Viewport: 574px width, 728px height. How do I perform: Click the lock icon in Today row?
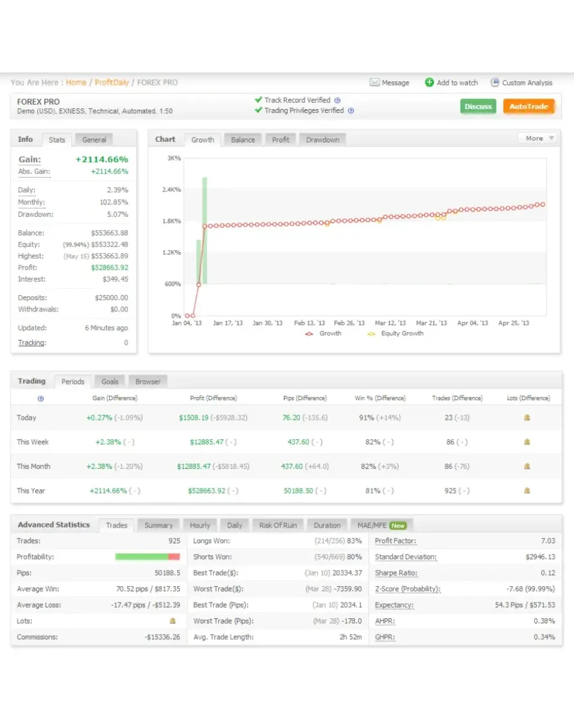tap(527, 417)
